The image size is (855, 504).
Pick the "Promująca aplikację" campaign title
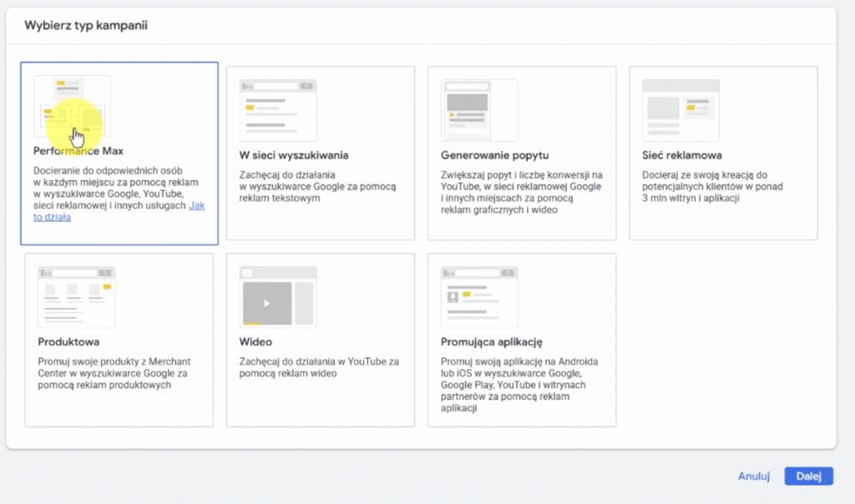tap(492, 342)
